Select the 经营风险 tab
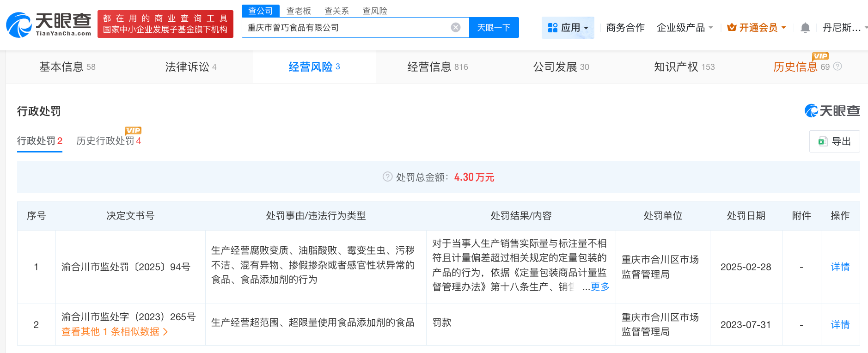The width and height of the screenshot is (868, 353). pyautogui.click(x=314, y=67)
